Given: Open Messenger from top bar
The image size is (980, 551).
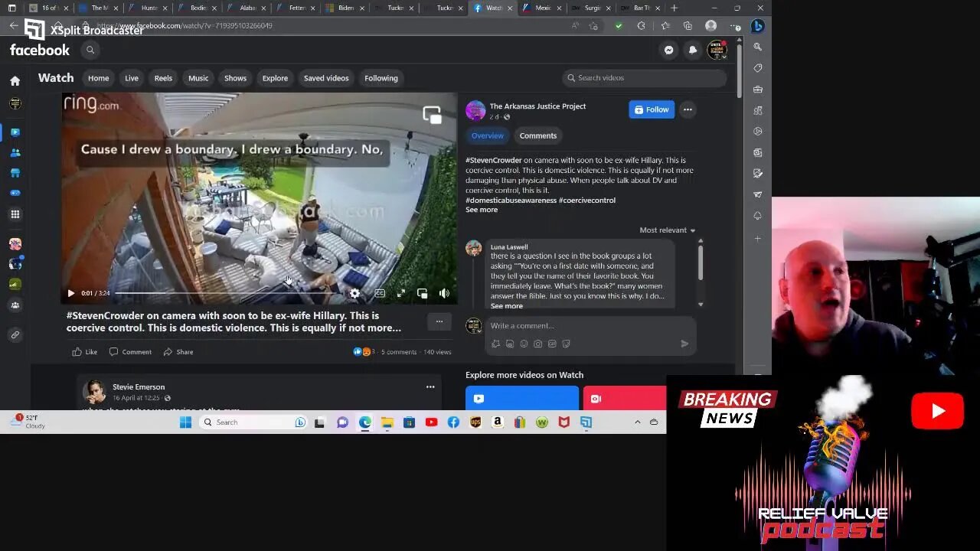Looking at the screenshot, I should tap(669, 50).
